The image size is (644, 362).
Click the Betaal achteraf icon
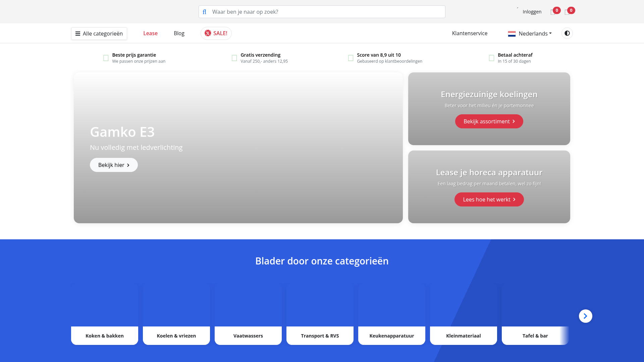tap(491, 58)
